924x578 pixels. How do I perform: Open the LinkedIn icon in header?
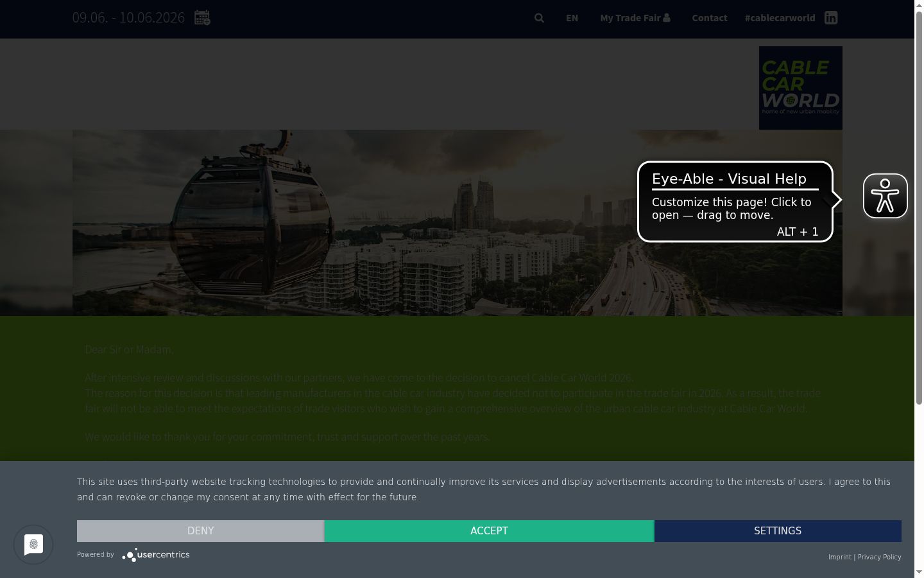[831, 18]
